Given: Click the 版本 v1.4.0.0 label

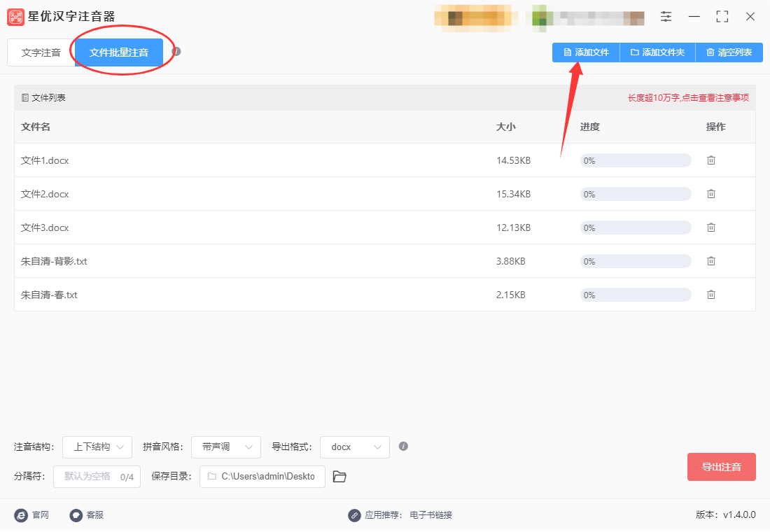Looking at the screenshot, I should click(x=726, y=514).
